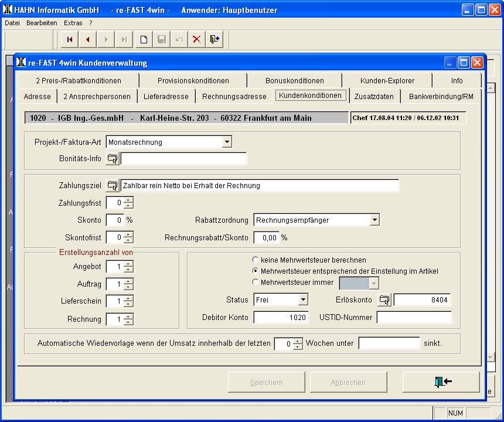
Task: Switch to Provisionskonditionen tab
Action: click(193, 81)
